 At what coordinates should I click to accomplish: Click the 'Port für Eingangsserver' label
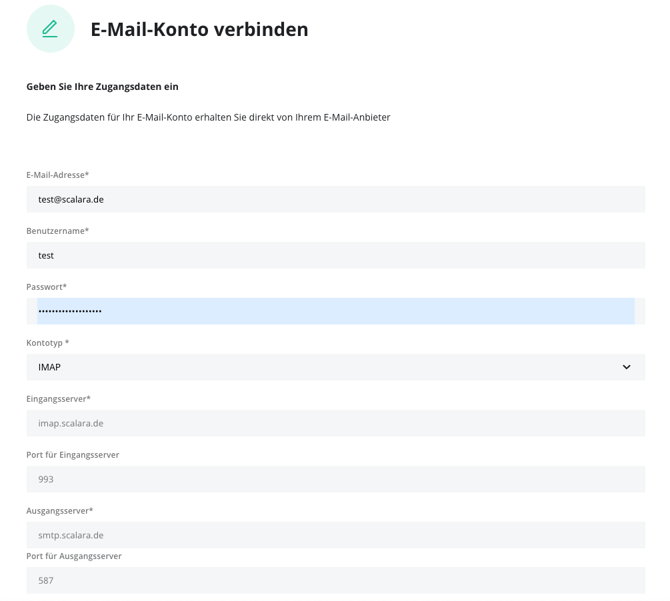click(x=73, y=455)
